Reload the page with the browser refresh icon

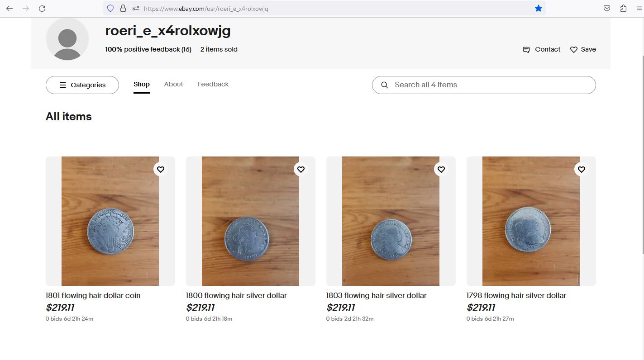pos(42,8)
